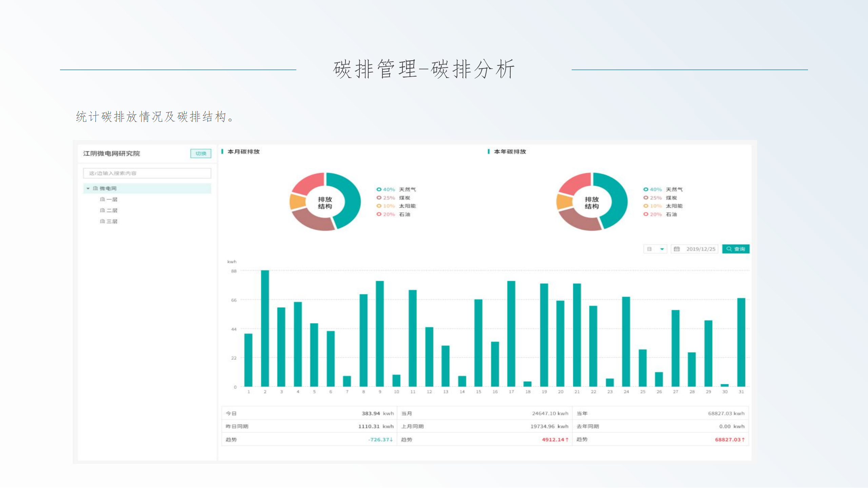Toggle 石油 legend in 本年碳排放 chart
Viewport: 868px width, 488px height.
660,215
